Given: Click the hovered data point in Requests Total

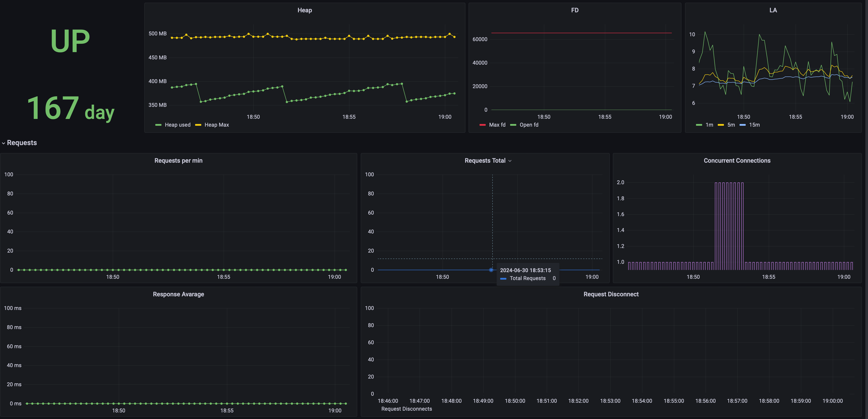Looking at the screenshot, I should point(491,270).
